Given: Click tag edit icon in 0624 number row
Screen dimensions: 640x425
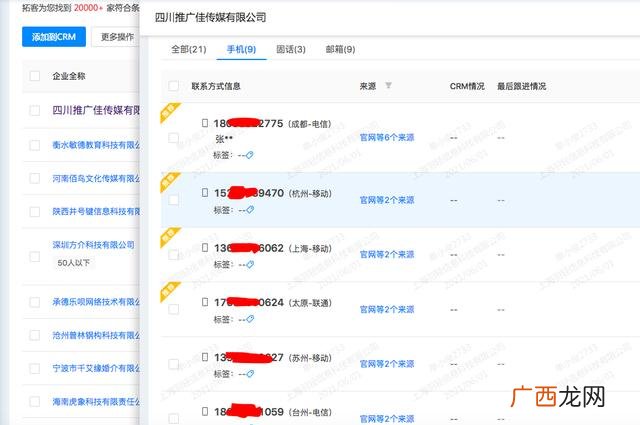Looking at the screenshot, I should (250, 319).
